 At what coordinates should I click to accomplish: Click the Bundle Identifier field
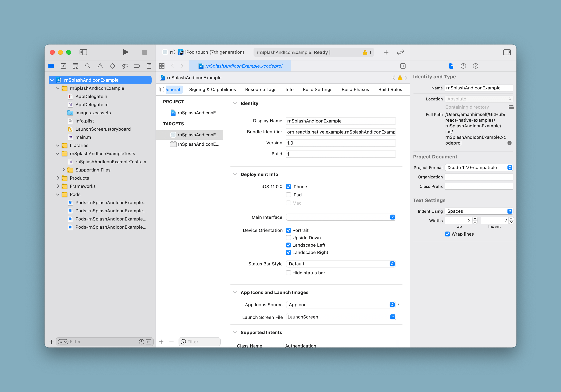(341, 132)
